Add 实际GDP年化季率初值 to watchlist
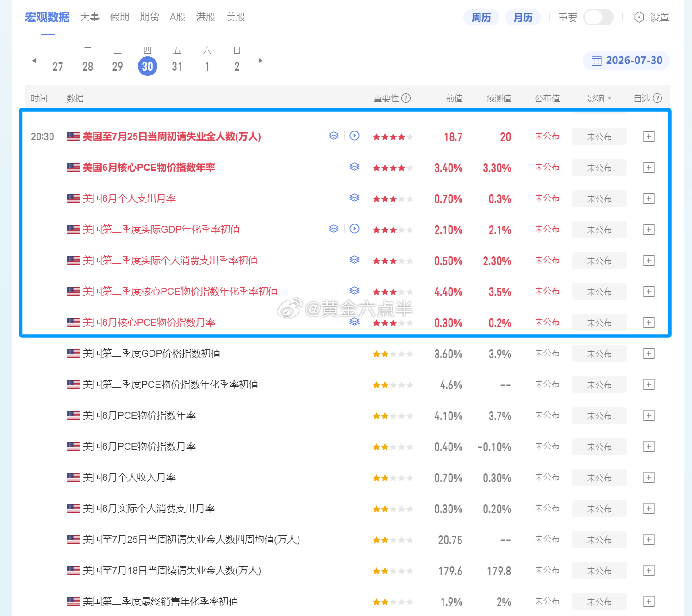This screenshot has width=692, height=616. (649, 230)
